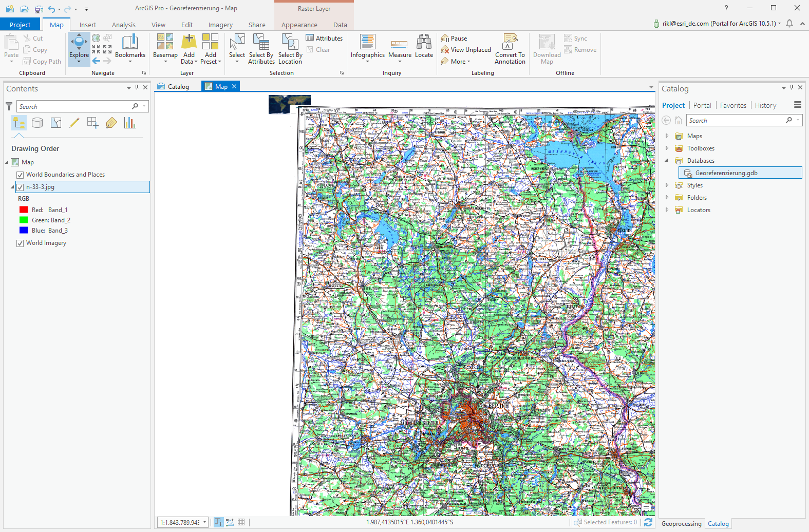The width and height of the screenshot is (809, 532).
Task: List by Snapping icon
Action: click(x=93, y=123)
